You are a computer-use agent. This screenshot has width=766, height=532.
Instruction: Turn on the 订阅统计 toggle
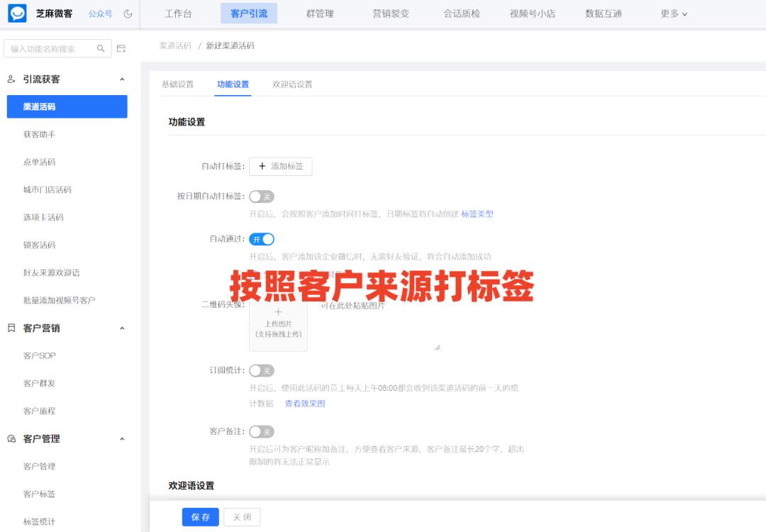point(260,370)
